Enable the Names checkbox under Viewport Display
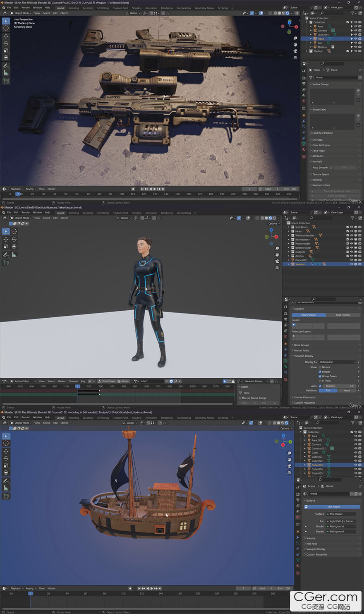The height and width of the screenshot is (614, 364). (x=320, y=367)
